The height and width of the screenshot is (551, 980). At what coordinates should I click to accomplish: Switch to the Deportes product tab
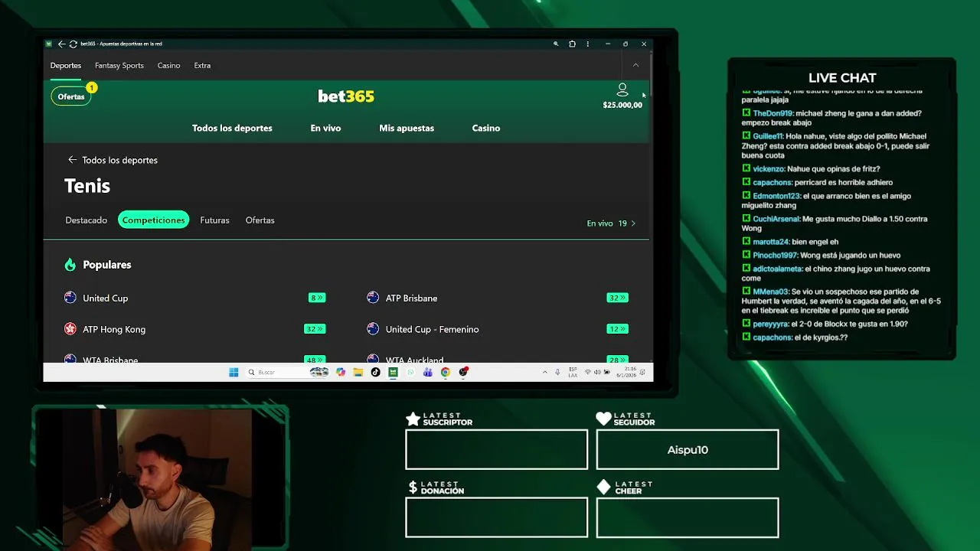pos(66,65)
